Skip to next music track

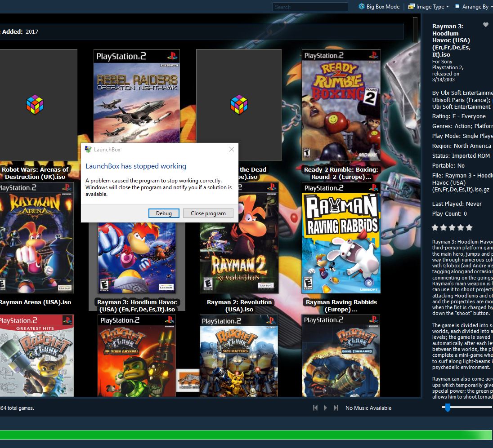336,408
